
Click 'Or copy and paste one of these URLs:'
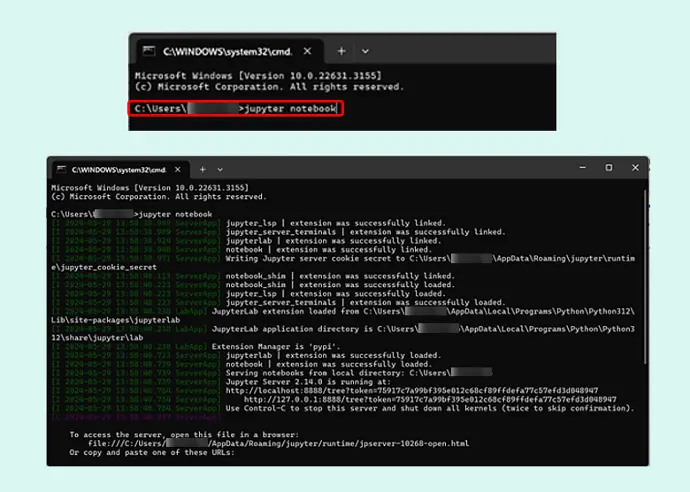152,452
